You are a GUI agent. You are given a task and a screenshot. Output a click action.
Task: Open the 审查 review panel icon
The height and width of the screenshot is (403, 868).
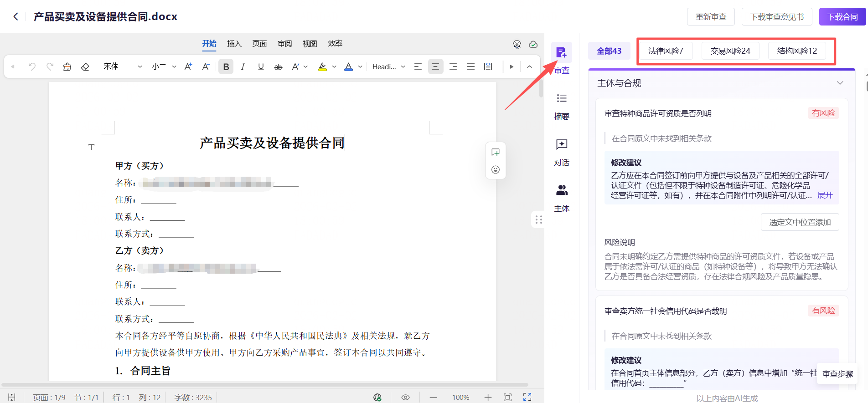click(x=561, y=53)
